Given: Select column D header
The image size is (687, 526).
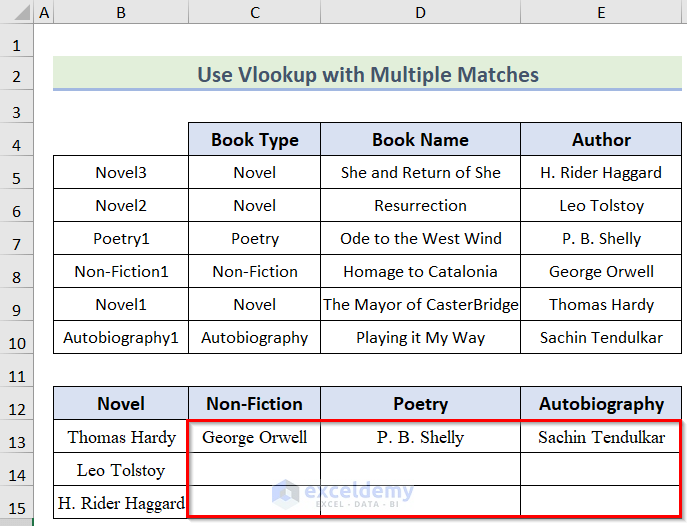Looking at the screenshot, I should click(x=420, y=13).
